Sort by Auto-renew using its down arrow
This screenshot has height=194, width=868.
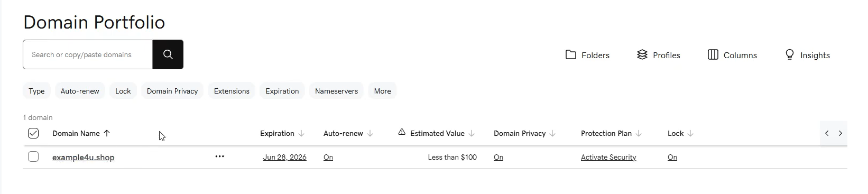(x=370, y=133)
